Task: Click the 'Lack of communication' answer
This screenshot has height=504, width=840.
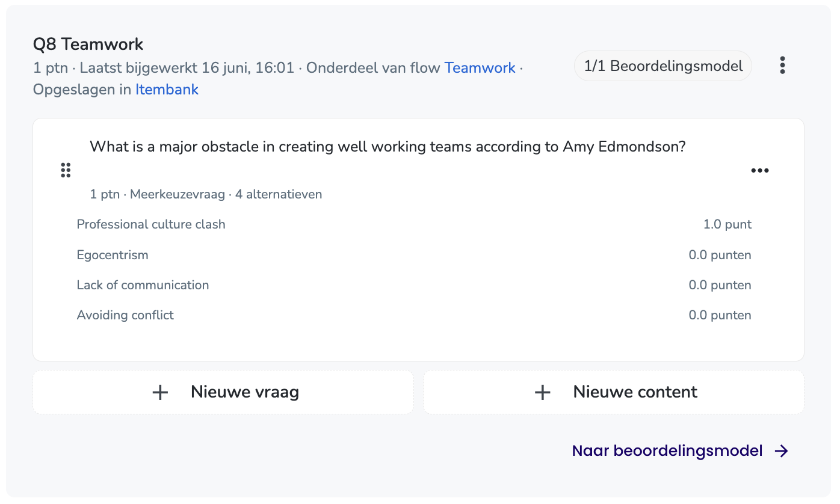Action: click(143, 285)
